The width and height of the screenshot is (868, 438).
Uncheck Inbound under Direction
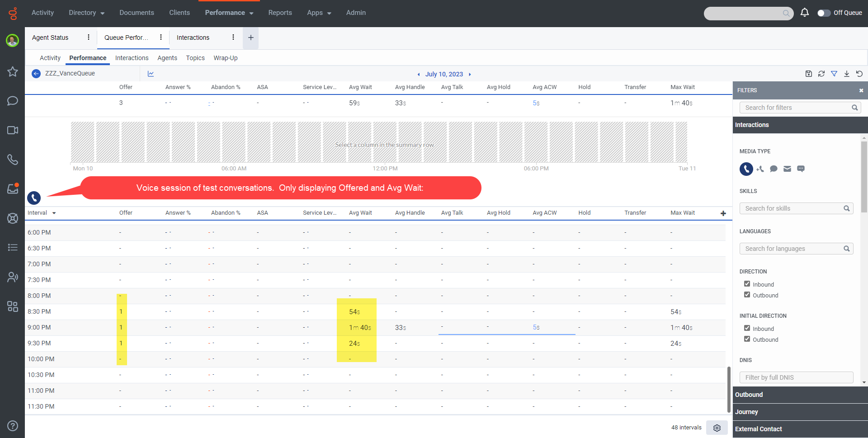(747, 284)
